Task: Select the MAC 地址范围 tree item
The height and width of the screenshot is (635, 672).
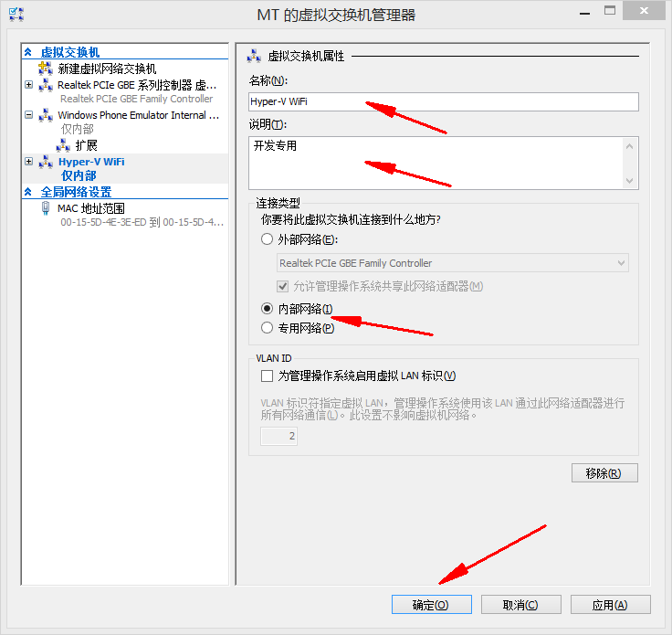Action: coord(91,208)
